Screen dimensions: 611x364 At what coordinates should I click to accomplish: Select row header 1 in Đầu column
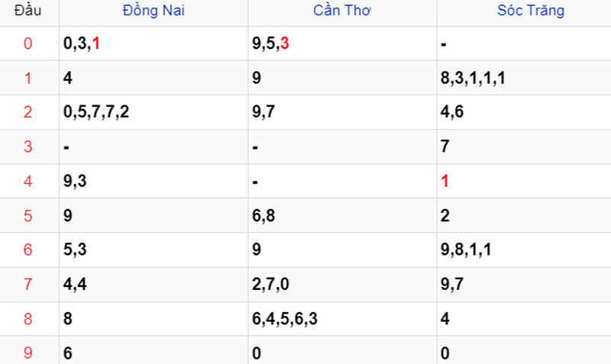pyautogui.click(x=27, y=78)
